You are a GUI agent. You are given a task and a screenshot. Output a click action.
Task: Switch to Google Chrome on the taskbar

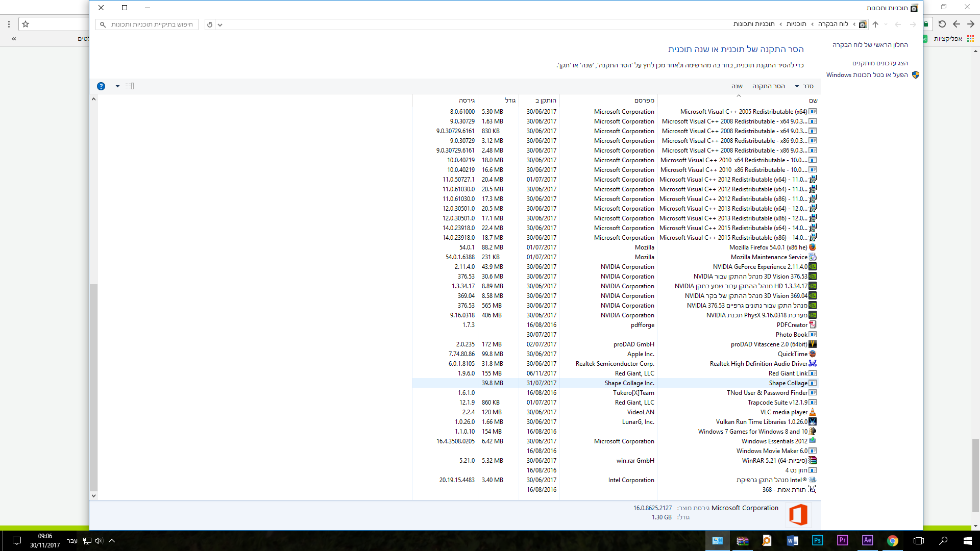tap(892, 540)
